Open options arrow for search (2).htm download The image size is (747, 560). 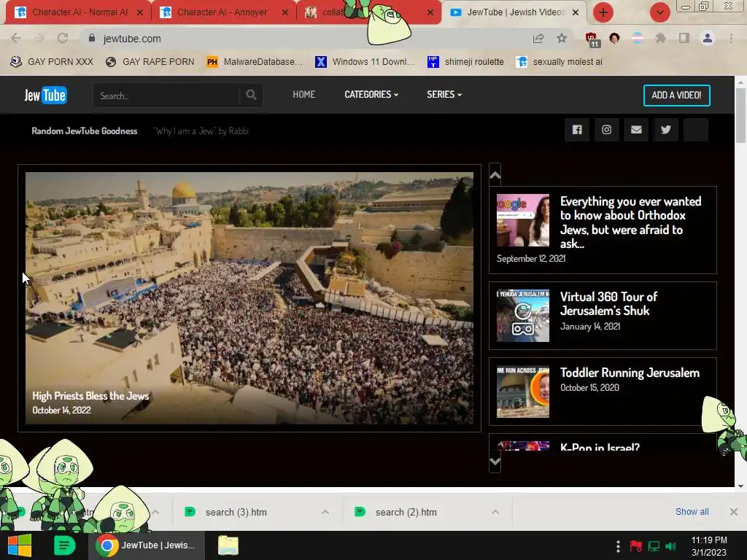click(x=495, y=512)
